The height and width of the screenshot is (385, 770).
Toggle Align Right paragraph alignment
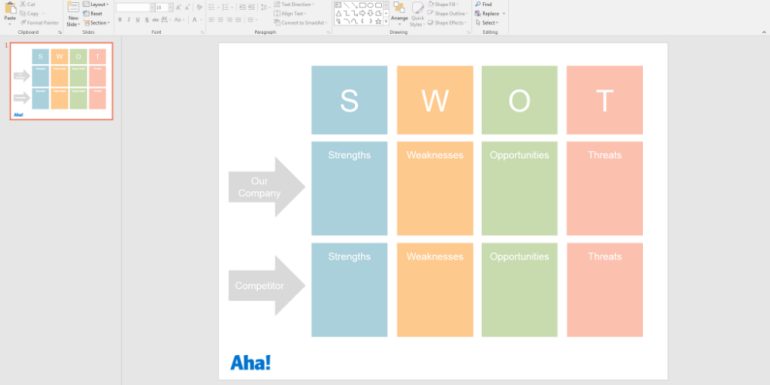(229, 20)
